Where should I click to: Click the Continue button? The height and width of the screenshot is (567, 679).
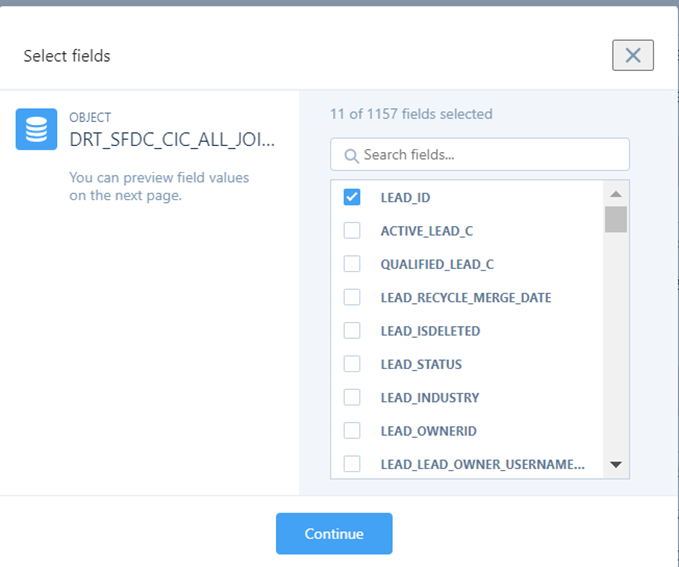pyautogui.click(x=334, y=534)
